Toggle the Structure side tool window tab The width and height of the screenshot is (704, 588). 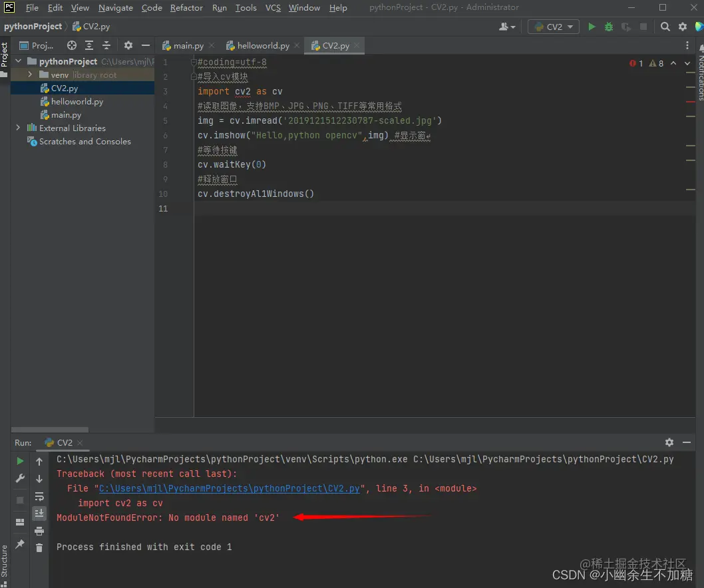click(x=5, y=565)
